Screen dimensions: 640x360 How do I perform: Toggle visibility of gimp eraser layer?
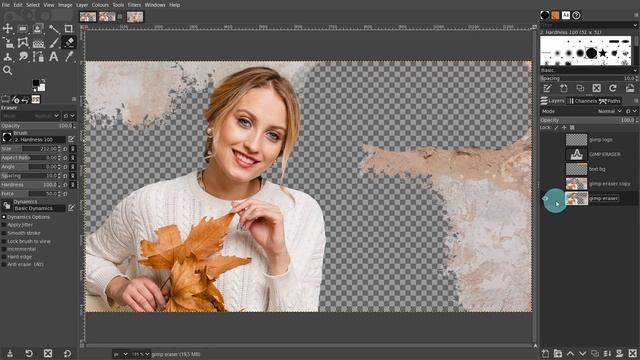[x=545, y=199]
